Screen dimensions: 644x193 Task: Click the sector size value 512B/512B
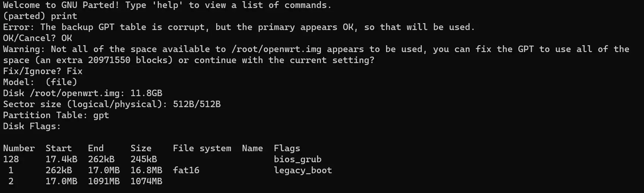(197, 104)
